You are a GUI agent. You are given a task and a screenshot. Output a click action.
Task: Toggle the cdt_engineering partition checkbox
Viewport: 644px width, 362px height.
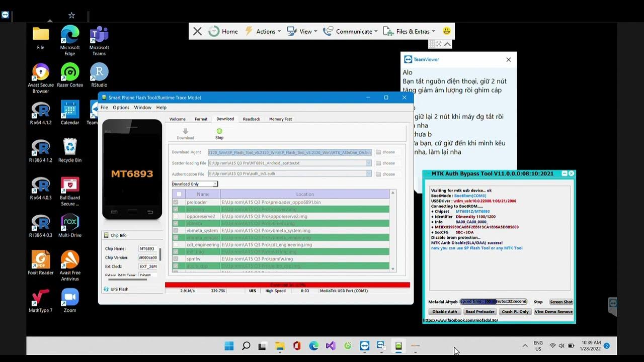(176, 244)
